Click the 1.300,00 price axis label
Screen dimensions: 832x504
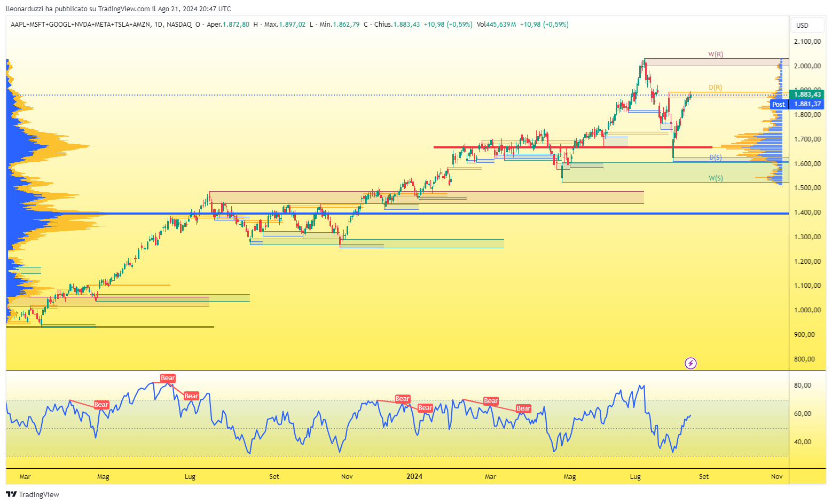(807, 237)
